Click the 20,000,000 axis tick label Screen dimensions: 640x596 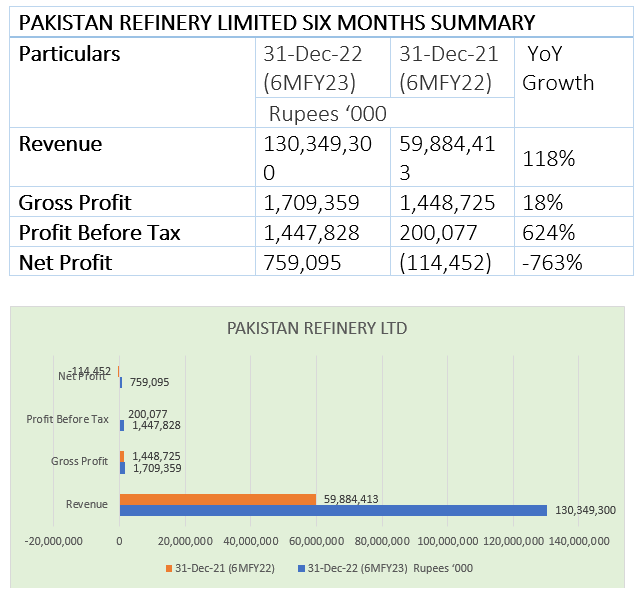(185, 541)
